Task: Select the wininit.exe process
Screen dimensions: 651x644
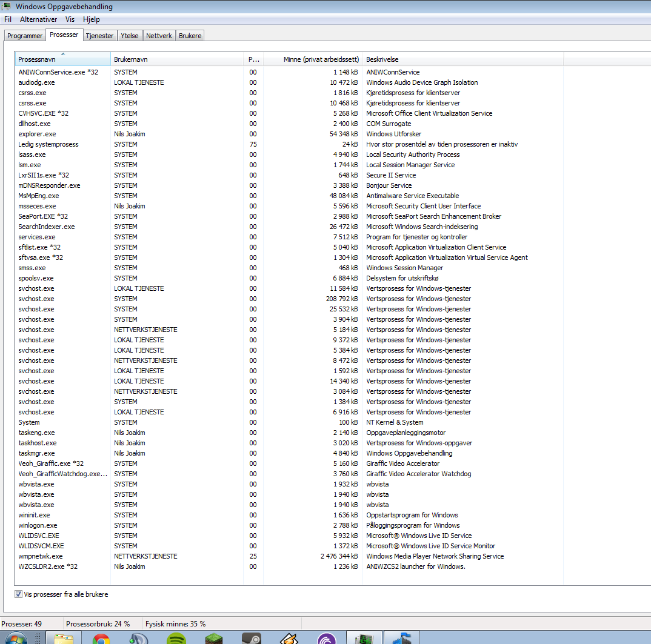Action: (x=289, y=515)
